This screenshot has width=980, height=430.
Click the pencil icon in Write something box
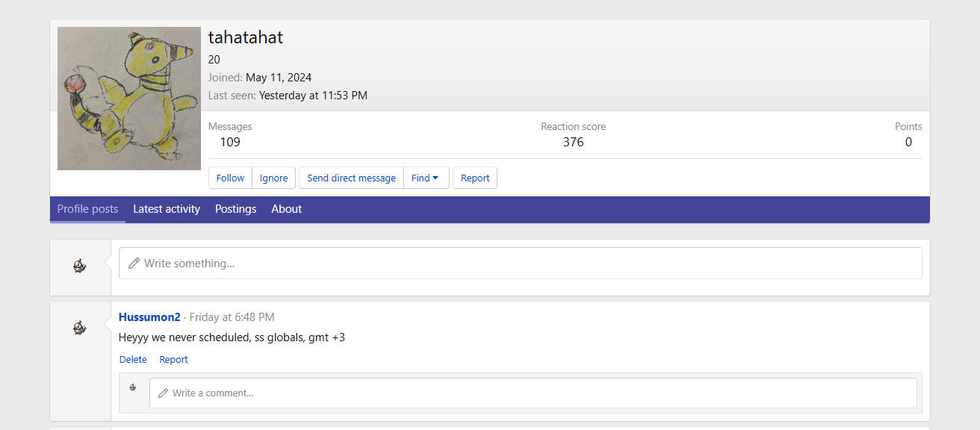pos(134,264)
